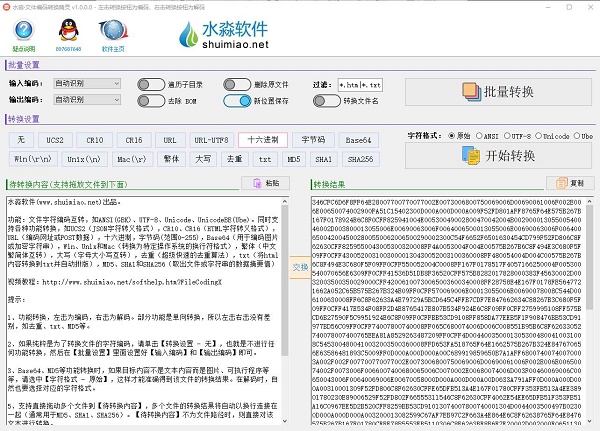Screen dimensions: 600x431
Task: Turn off the 新位置保存 toggle
Action: tap(238, 100)
